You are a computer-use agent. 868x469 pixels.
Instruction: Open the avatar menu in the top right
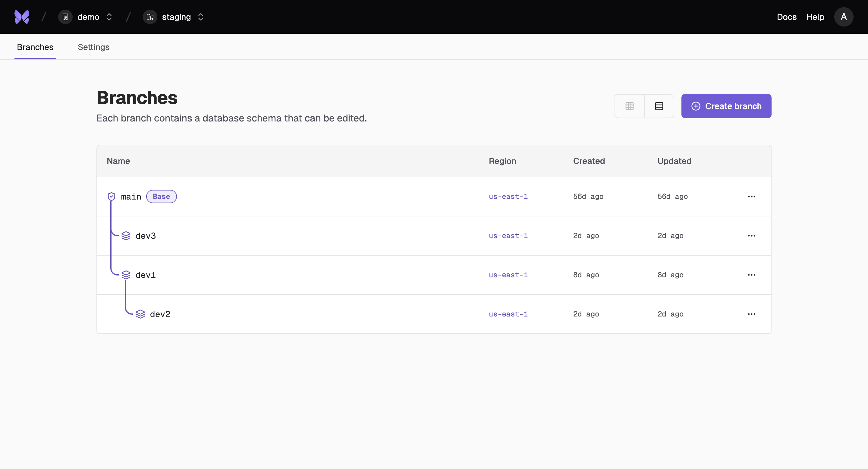tap(844, 17)
